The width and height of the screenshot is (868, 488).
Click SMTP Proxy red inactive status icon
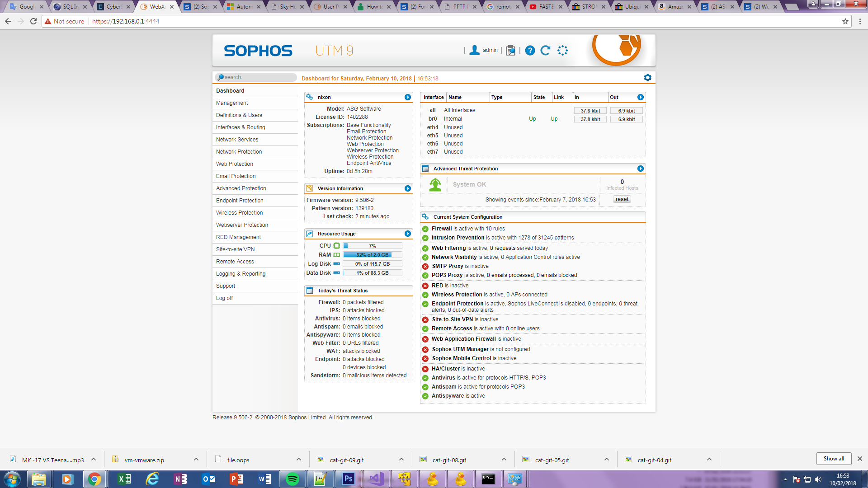tap(425, 267)
